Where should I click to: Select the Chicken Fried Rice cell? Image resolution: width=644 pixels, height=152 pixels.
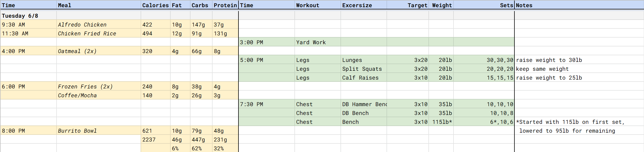[x=87, y=33]
